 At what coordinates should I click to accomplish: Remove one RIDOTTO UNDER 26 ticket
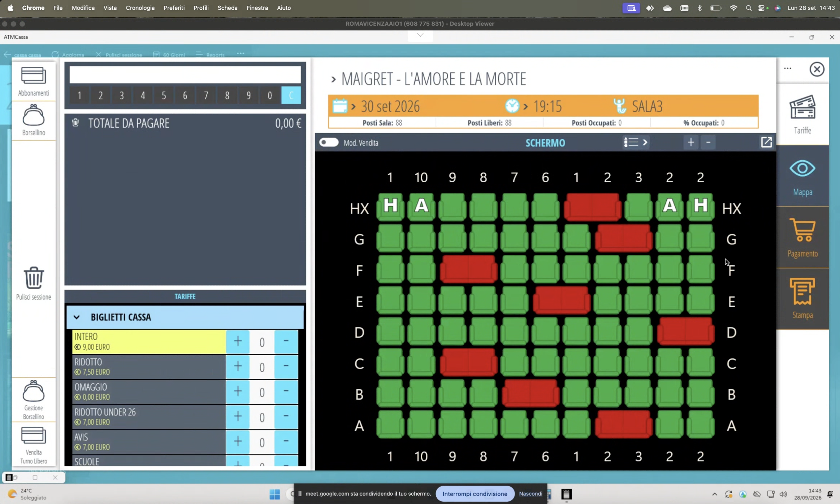pyautogui.click(x=286, y=417)
